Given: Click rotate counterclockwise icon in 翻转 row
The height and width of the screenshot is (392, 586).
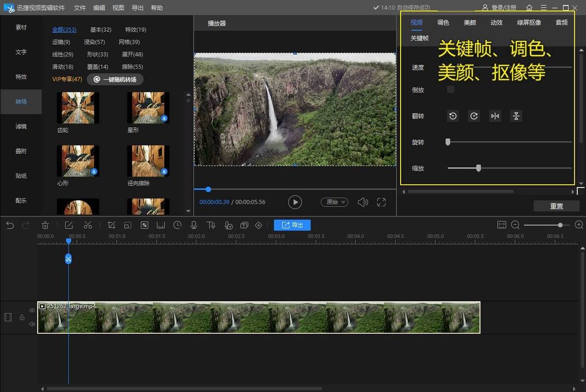Looking at the screenshot, I should tap(453, 116).
